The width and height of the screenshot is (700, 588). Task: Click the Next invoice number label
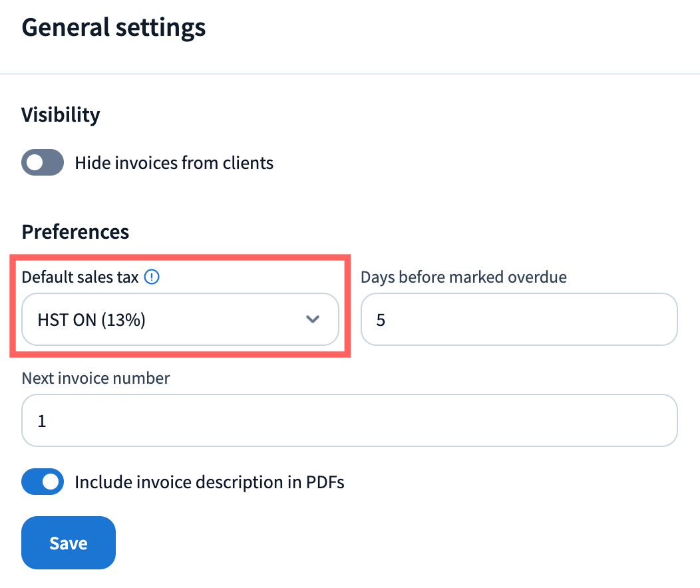tap(96, 378)
